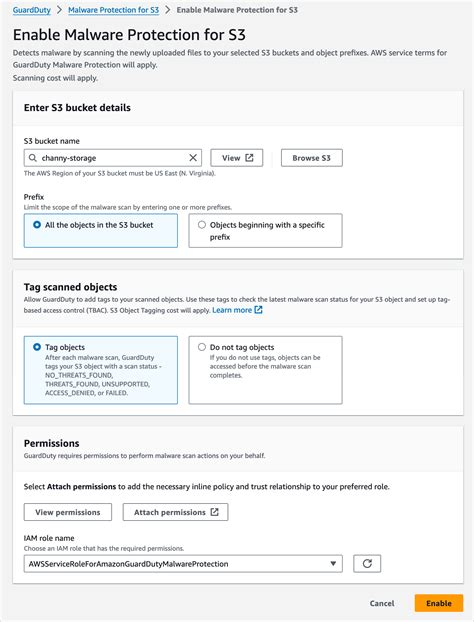Refresh the IAM role list

(x=367, y=564)
